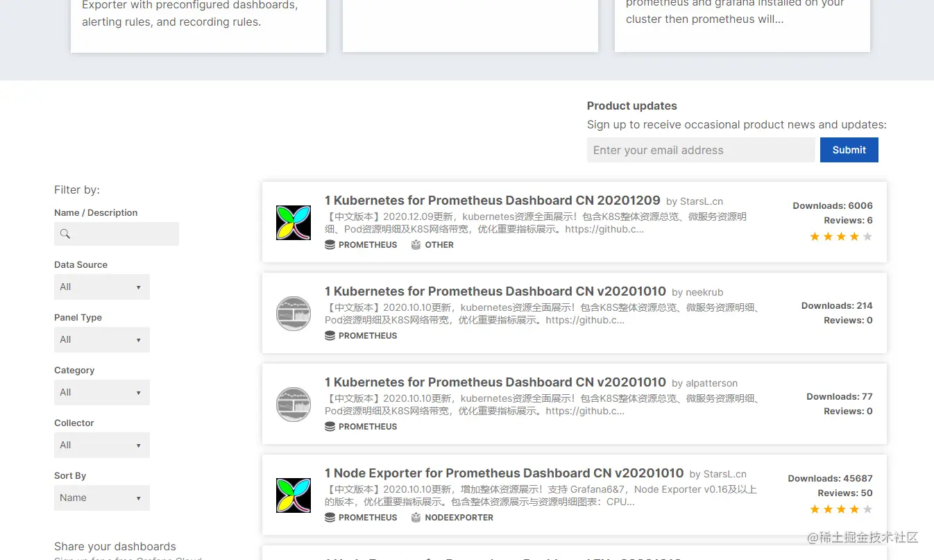Click the NODEEXPORTER collector icon

[x=416, y=518]
